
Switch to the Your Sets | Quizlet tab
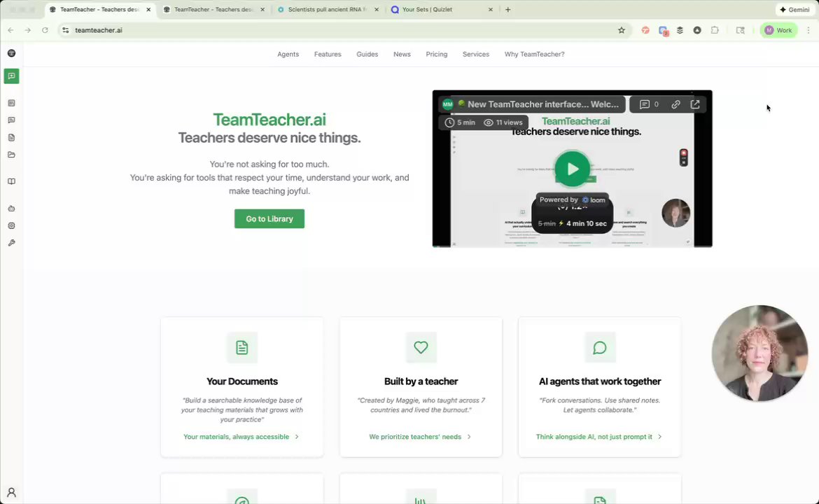(442, 9)
